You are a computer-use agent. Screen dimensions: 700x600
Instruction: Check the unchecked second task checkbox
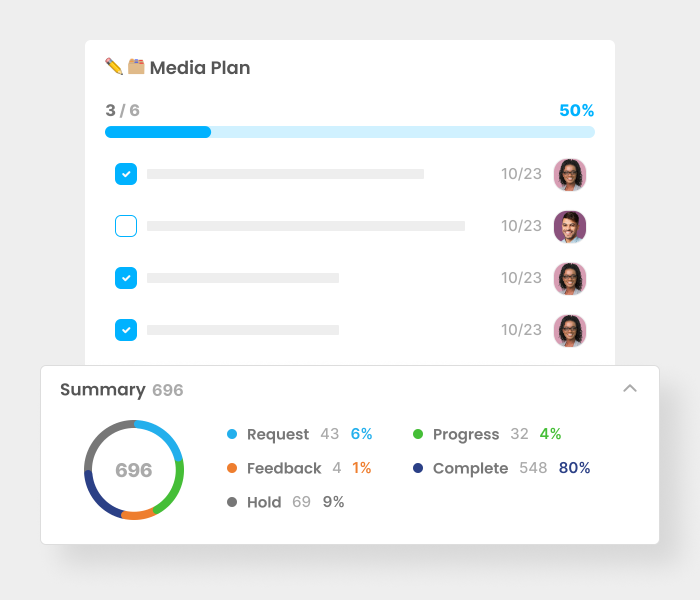point(126,226)
